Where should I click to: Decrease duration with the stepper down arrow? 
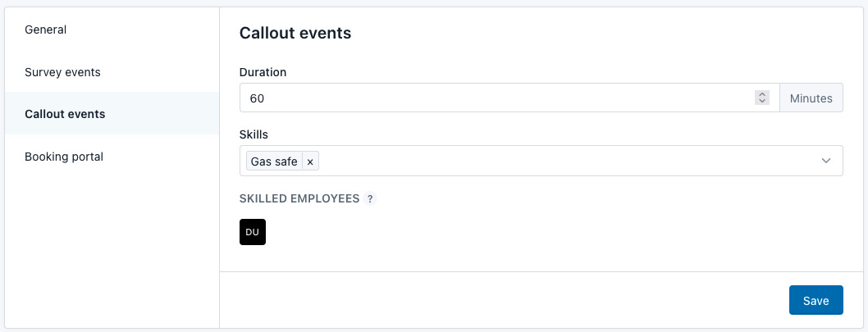(x=762, y=101)
